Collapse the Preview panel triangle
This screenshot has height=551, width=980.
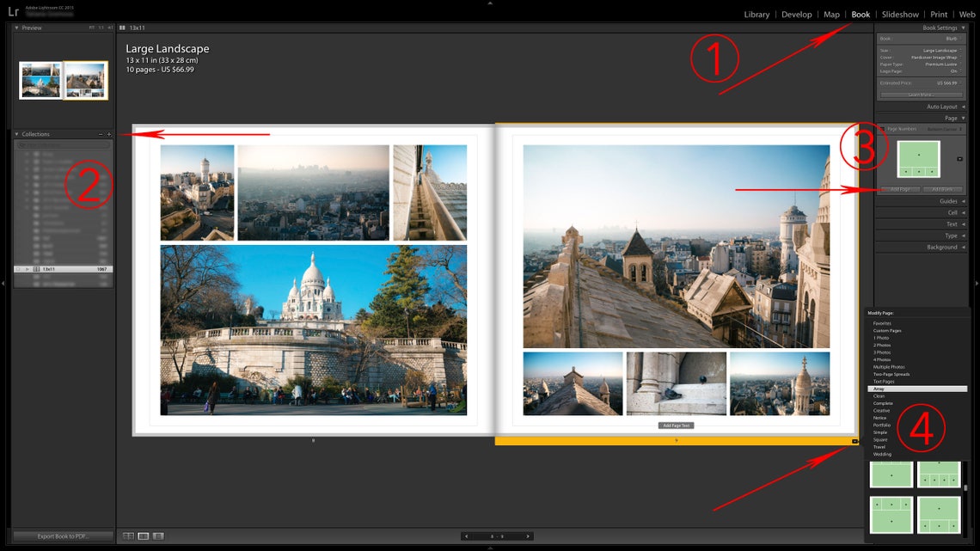click(x=16, y=28)
